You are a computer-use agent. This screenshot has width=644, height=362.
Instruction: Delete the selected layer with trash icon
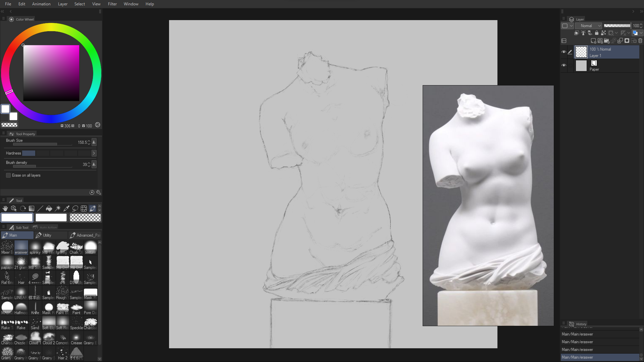point(640,41)
